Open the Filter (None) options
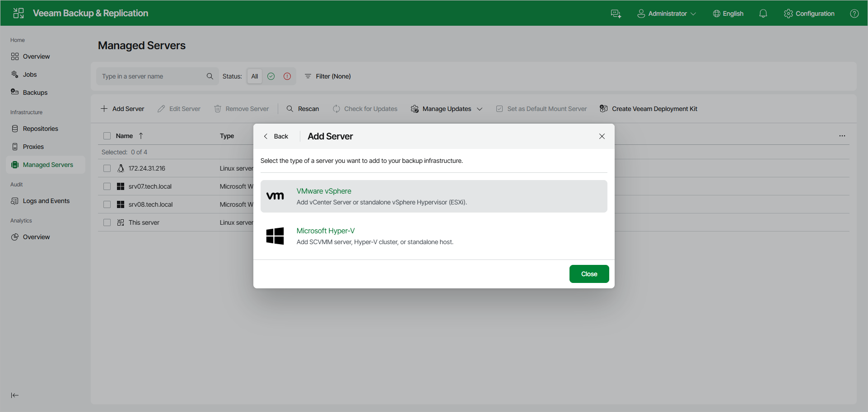This screenshot has width=868, height=412. [x=328, y=76]
